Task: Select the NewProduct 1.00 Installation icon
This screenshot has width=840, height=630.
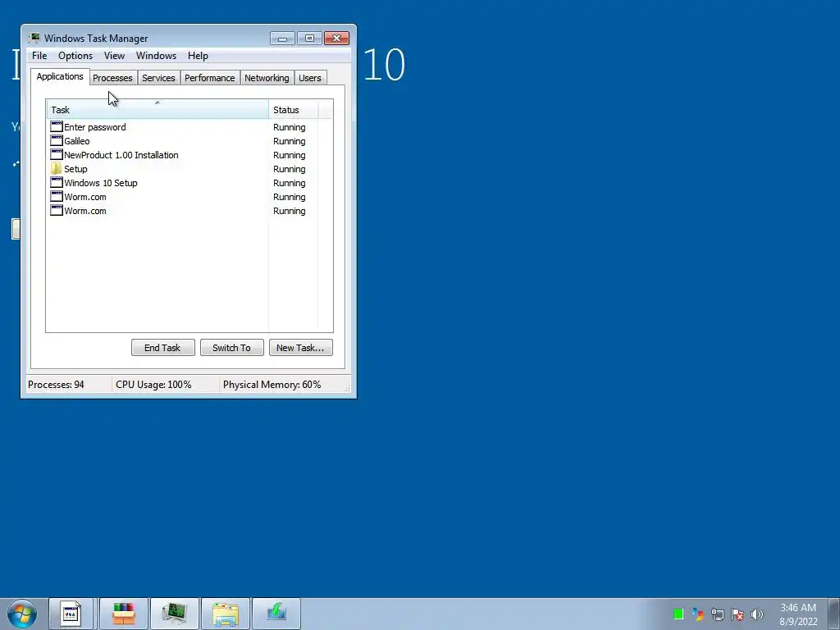Action: coord(57,155)
